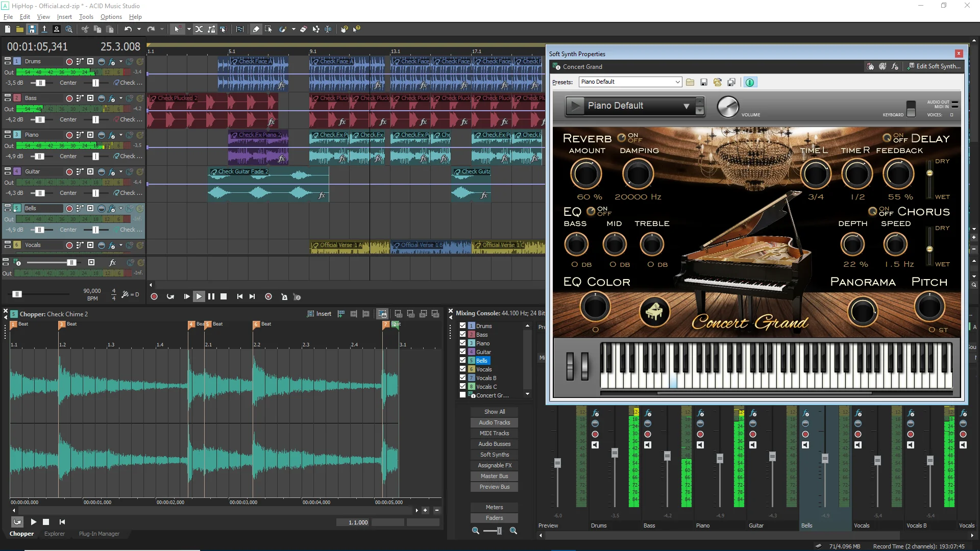
Task: Click the tempo slider above BPM
Action: pos(17,294)
